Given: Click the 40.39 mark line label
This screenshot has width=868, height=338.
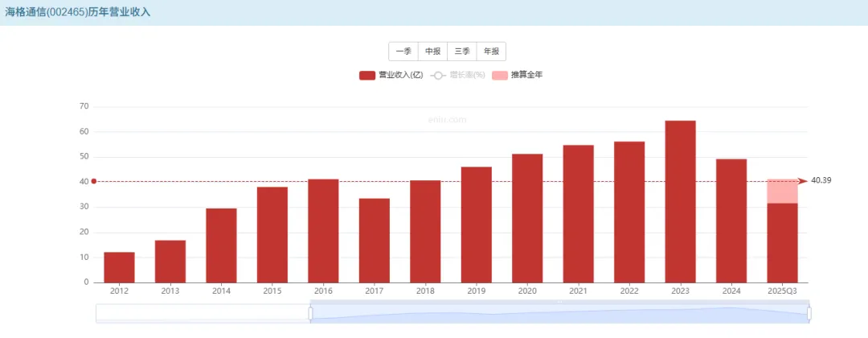Looking at the screenshot, I should point(821,180).
